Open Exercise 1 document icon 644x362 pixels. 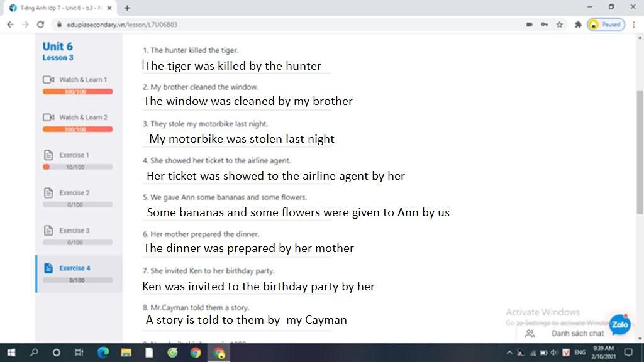point(48,155)
